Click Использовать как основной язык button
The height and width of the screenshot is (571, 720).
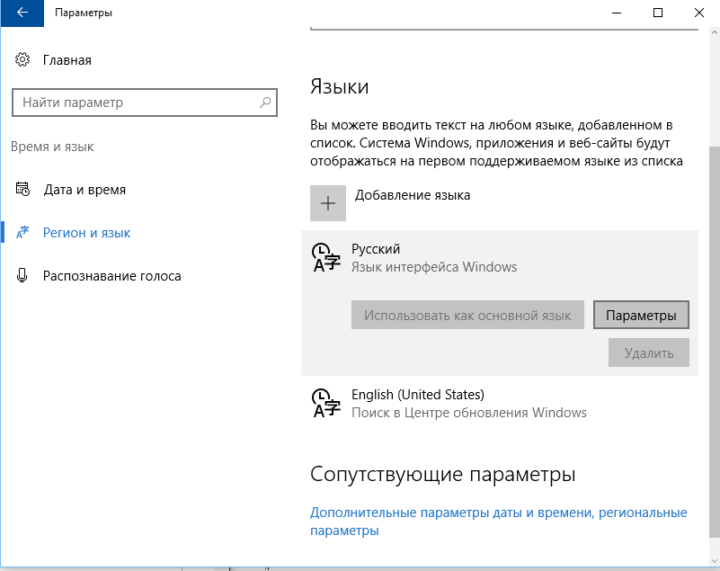click(x=467, y=315)
